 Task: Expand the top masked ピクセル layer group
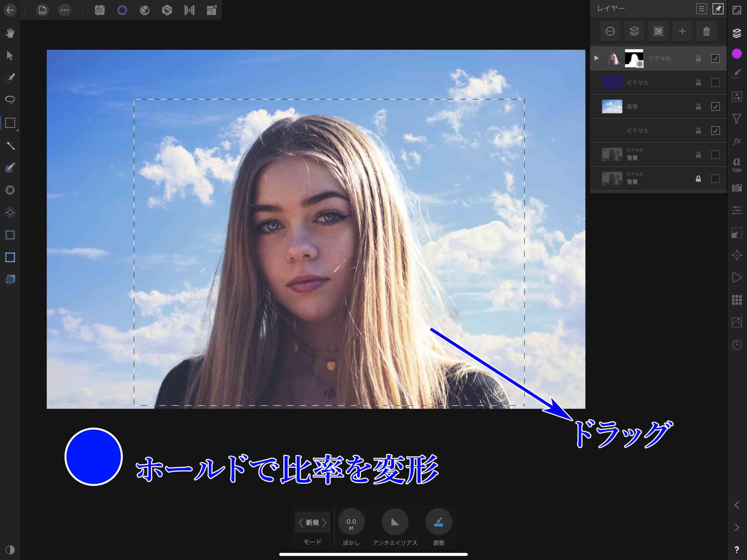(596, 58)
